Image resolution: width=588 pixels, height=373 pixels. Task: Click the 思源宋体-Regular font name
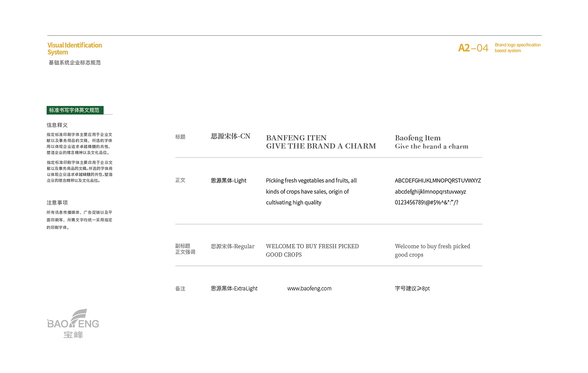pyautogui.click(x=232, y=246)
